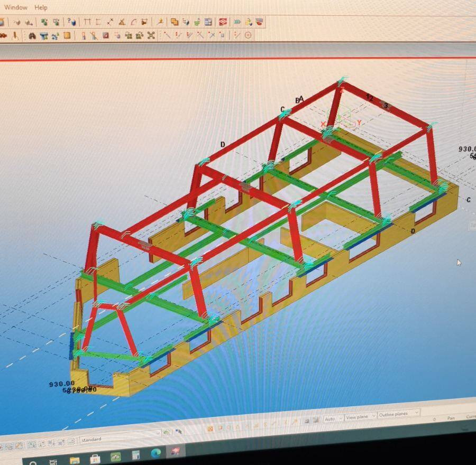476x465 pixels.
Task: Select the bolt spacing measure icon
Action: (x=145, y=22)
